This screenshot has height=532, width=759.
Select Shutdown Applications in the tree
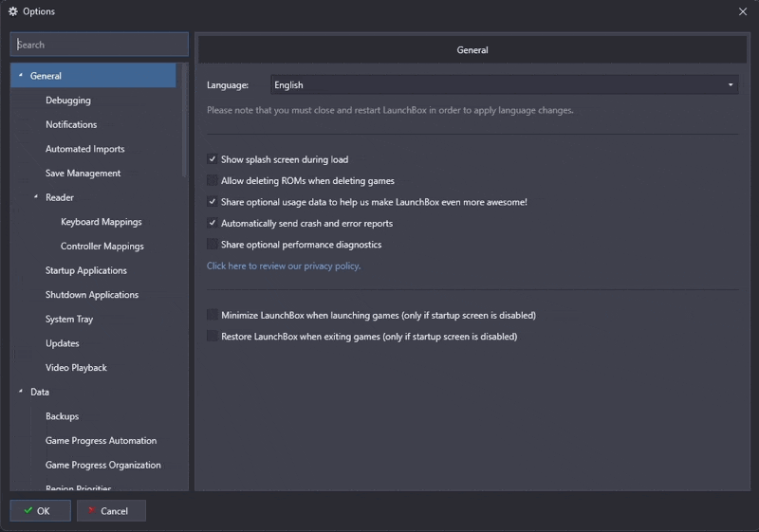(92, 295)
